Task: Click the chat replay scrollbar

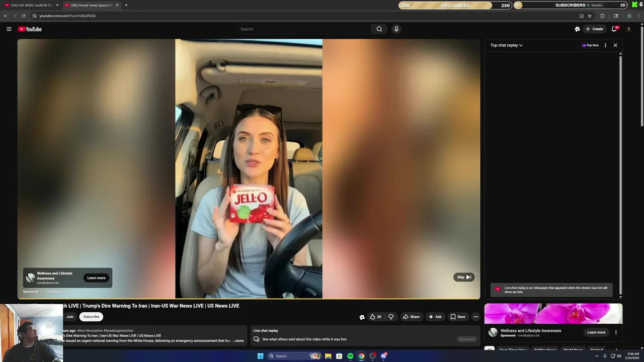Action: [x=620, y=176]
